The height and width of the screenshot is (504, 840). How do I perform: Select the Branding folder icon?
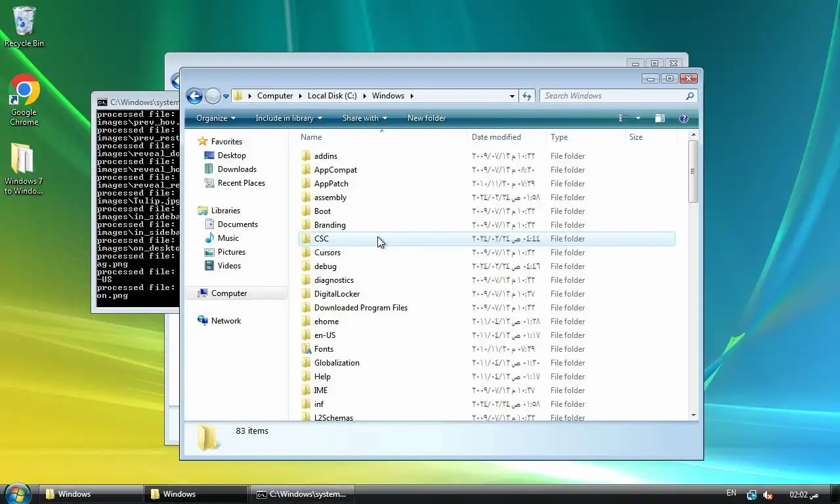pyautogui.click(x=306, y=225)
